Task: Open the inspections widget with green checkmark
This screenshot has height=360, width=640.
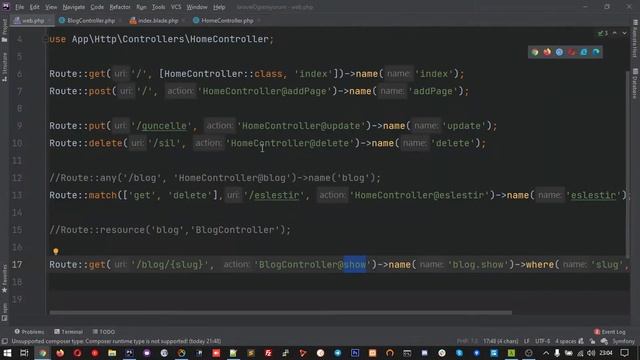Action: pyautogui.click(x=603, y=33)
